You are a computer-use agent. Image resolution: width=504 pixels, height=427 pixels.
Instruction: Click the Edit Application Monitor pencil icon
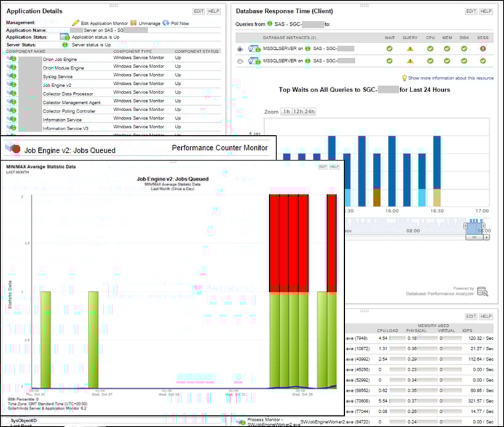[76, 22]
